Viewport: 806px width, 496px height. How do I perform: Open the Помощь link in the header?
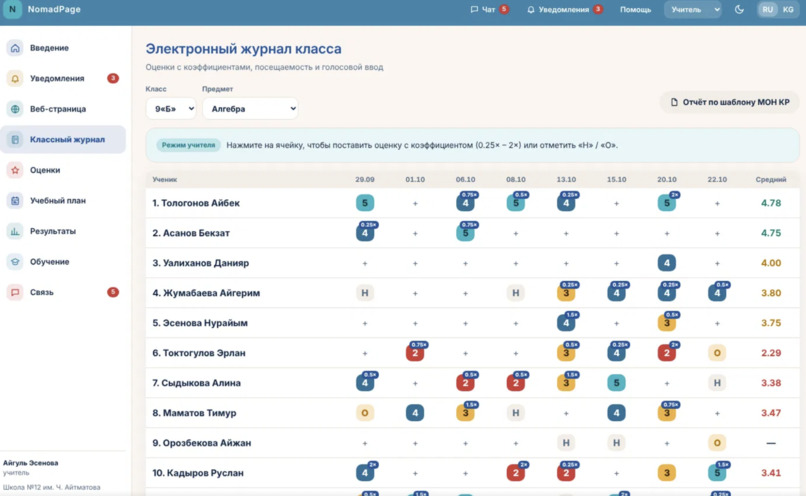pyautogui.click(x=635, y=9)
